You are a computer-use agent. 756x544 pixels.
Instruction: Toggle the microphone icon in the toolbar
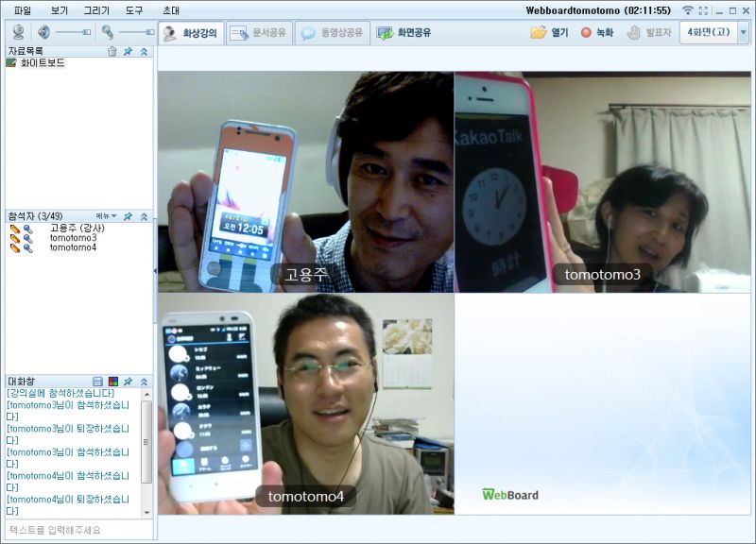click(108, 32)
